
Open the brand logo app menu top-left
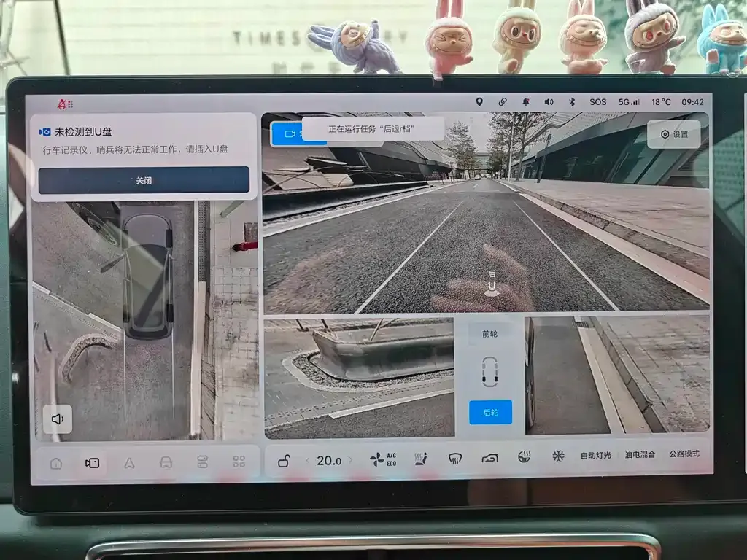(65, 104)
